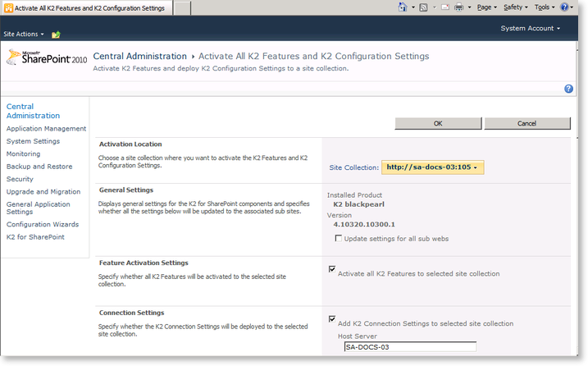Screen dimensions: 588x366
Task: Go to Configuration Wizards
Action: pos(43,224)
